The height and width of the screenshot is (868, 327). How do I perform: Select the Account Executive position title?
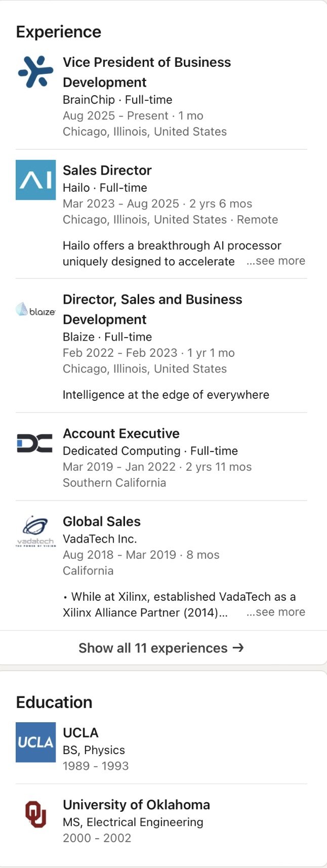click(x=121, y=433)
